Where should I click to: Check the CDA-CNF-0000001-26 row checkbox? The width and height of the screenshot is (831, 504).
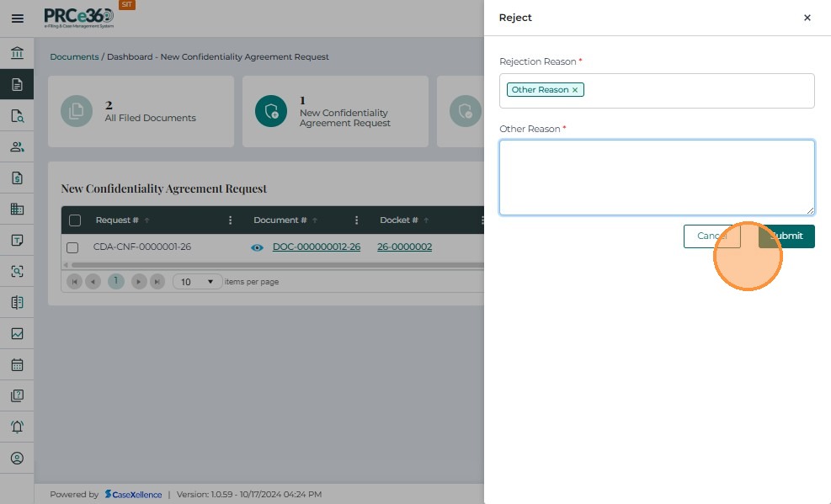point(72,247)
